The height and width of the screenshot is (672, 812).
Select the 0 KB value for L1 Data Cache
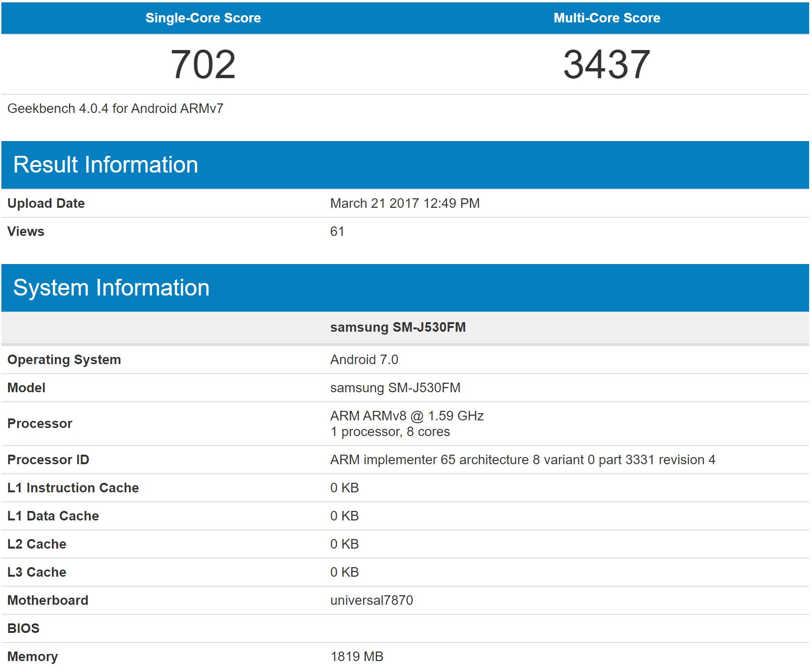(x=345, y=516)
